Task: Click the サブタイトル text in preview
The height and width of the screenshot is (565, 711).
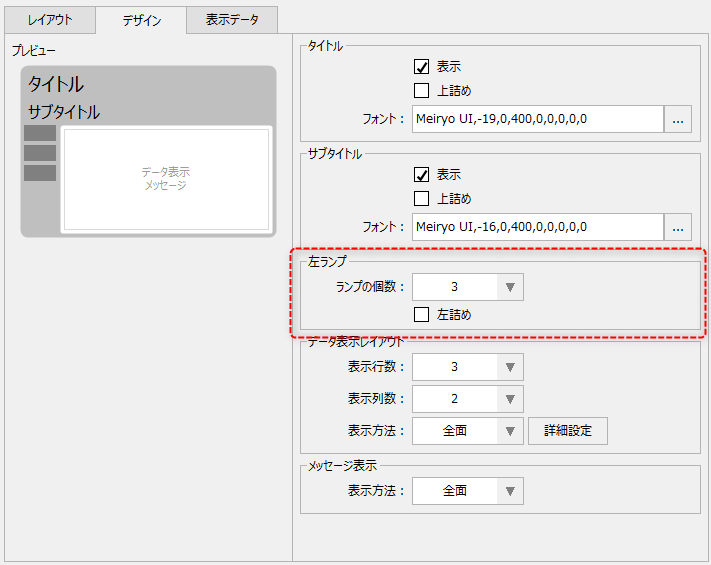Action: click(x=64, y=112)
